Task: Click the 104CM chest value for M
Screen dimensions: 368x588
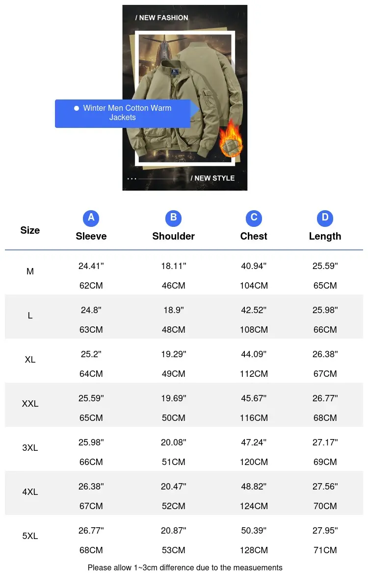Action: pyautogui.click(x=254, y=286)
